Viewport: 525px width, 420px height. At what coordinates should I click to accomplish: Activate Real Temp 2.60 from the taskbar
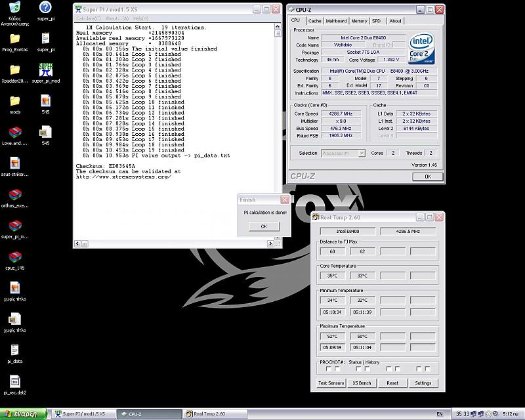pyautogui.click(x=215, y=414)
